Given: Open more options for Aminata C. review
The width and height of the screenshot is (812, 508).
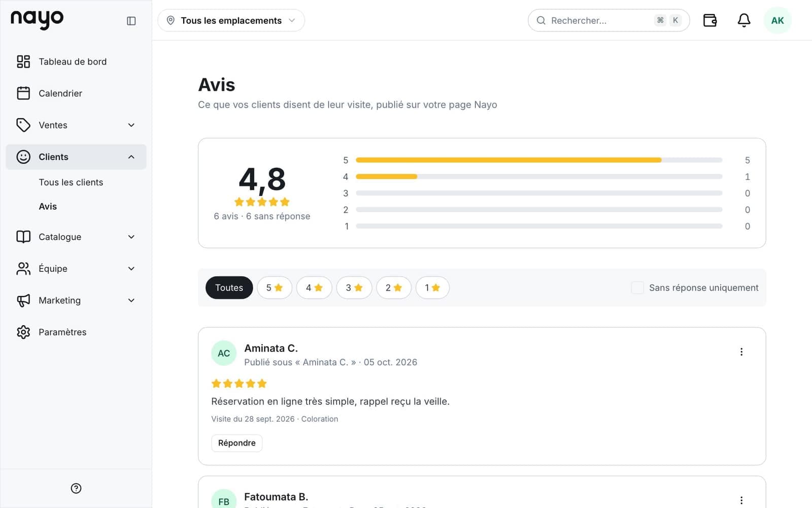Looking at the screenshot, I should [x=741, y=352].
